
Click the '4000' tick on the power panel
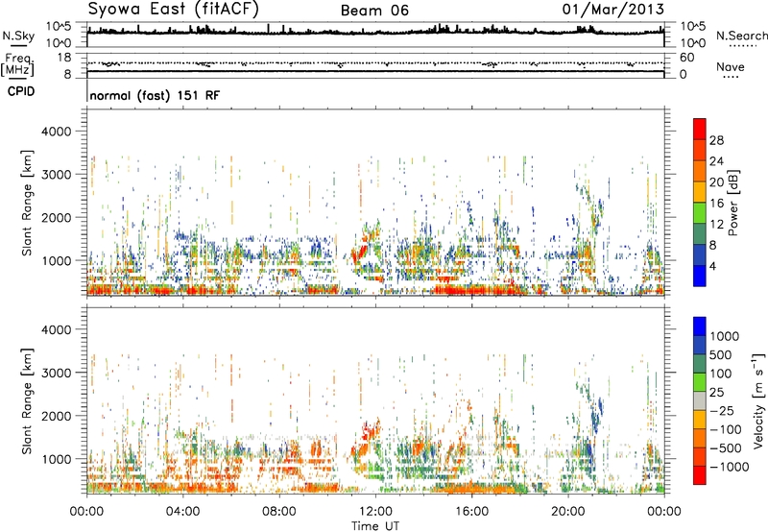(56, 132)
